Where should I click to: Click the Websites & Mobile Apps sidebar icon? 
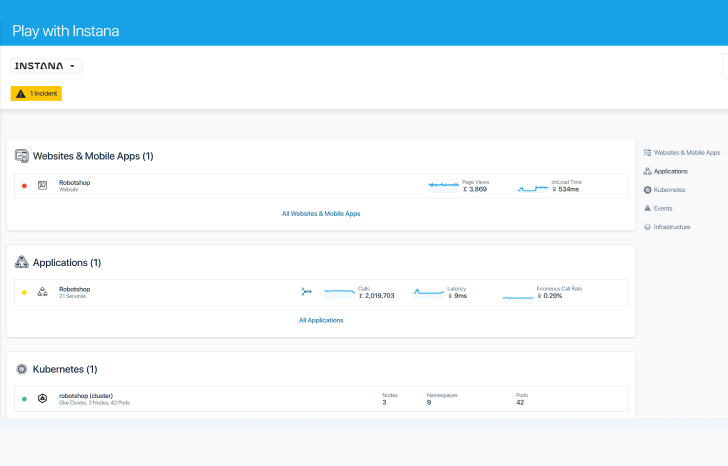(647, 153)
